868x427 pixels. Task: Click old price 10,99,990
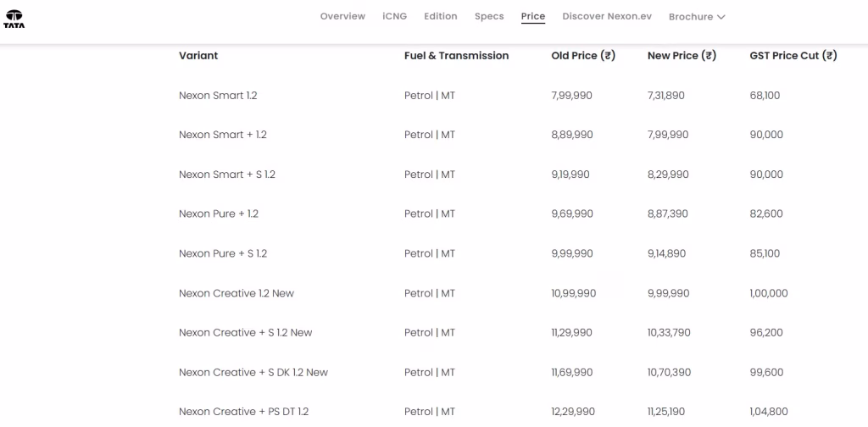pos(574,293)
